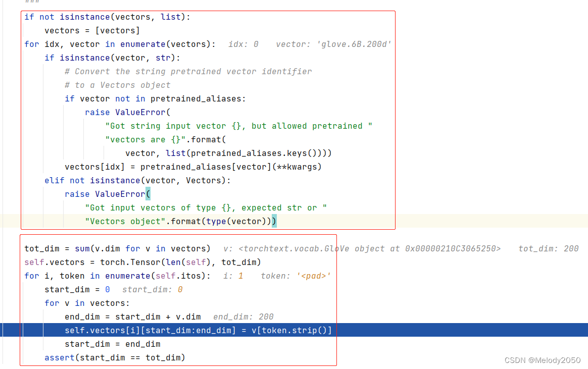
Task: Click the "assert(start_dim == tot_dim)" line
Action: pyautogui.click(x=115, y=357)
